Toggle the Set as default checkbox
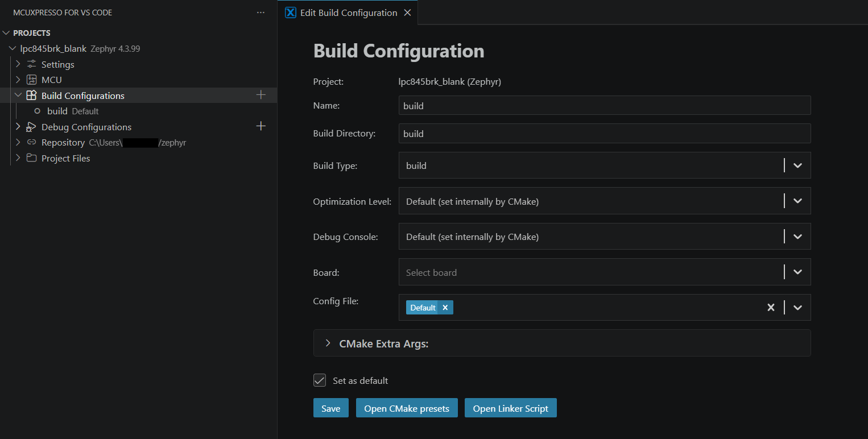The height and width of the screenshot is (439, 868). (x=320, y=380)
